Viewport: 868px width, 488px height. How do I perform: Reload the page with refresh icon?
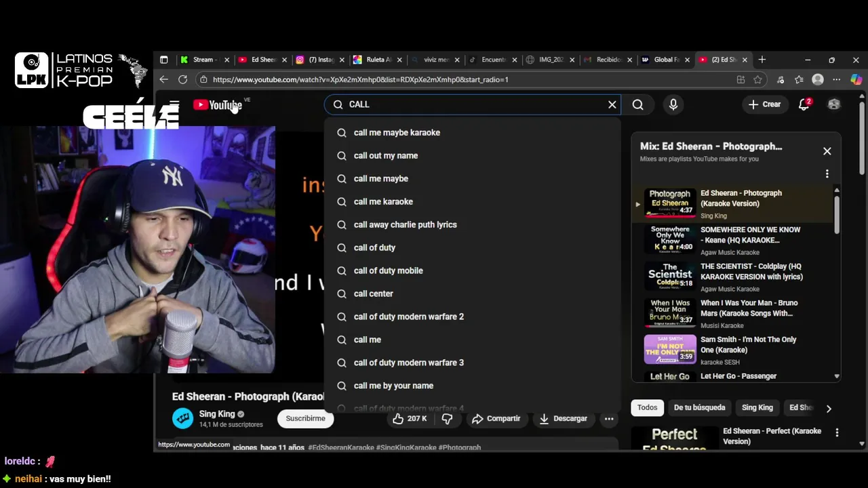[x=182, y=79]
